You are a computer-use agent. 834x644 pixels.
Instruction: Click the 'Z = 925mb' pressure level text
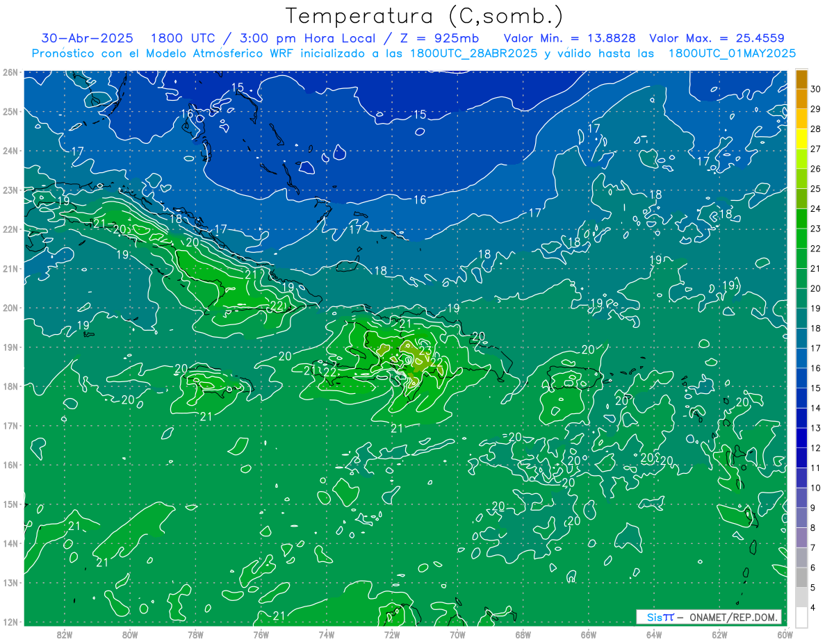pos(436,38)
